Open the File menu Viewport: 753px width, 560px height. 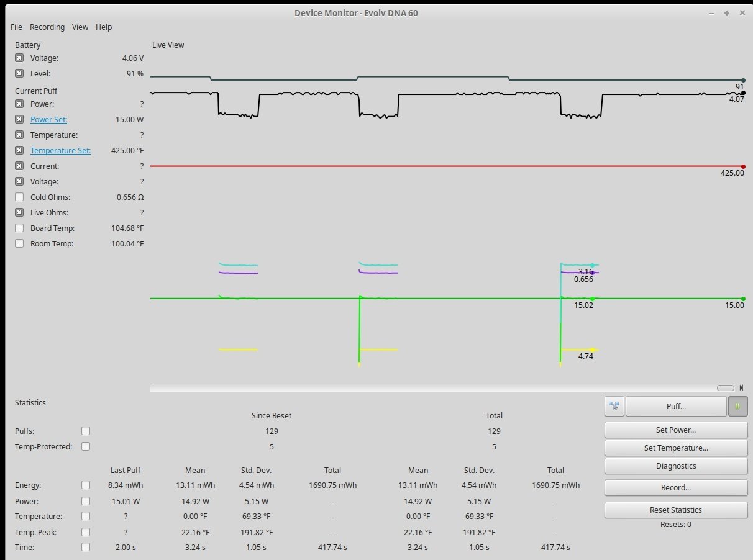(16, 27)
